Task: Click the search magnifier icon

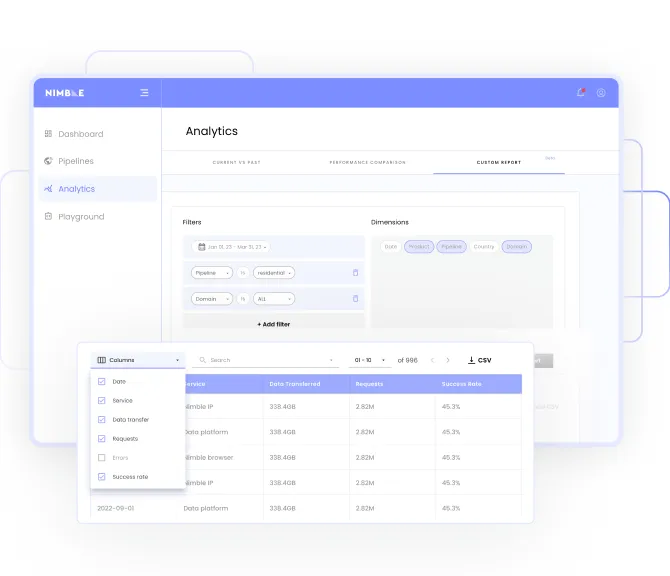Action: pos(203,360)
